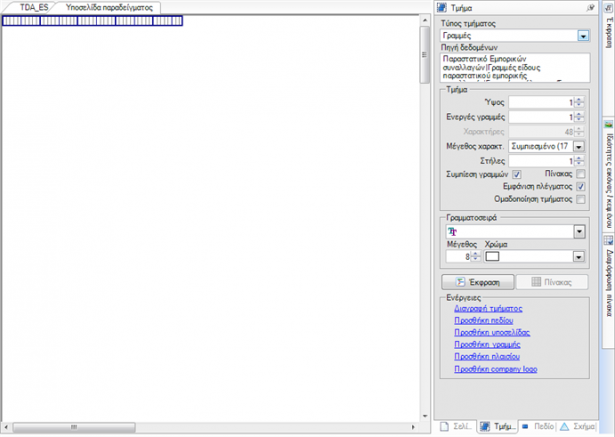Click the Προσθήκη company logo link
615x437 pixels.
click(x=495, y=369)
